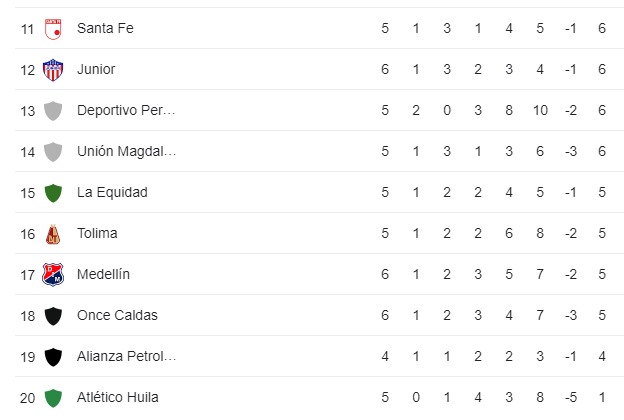624x420 pixels.
Task: Open the Santa Fe team name link
Action: tap(105, 28)
